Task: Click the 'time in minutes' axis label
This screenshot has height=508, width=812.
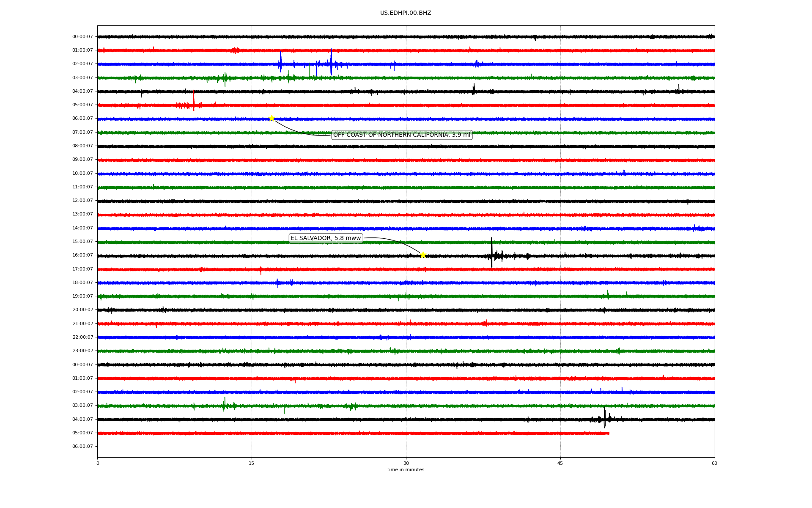Action: pos(406,470)
